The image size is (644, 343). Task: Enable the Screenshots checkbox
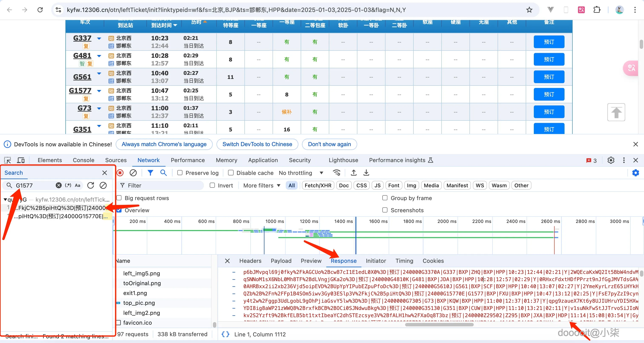point(385,210)
